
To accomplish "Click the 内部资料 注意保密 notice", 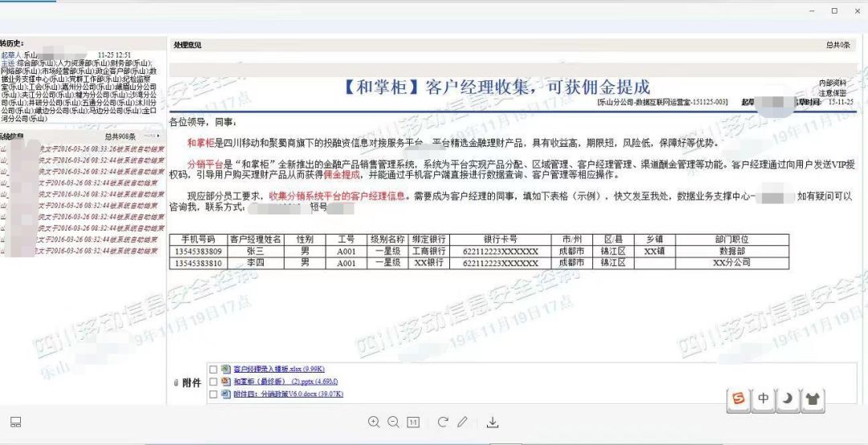I will click(x=833, y=88).
